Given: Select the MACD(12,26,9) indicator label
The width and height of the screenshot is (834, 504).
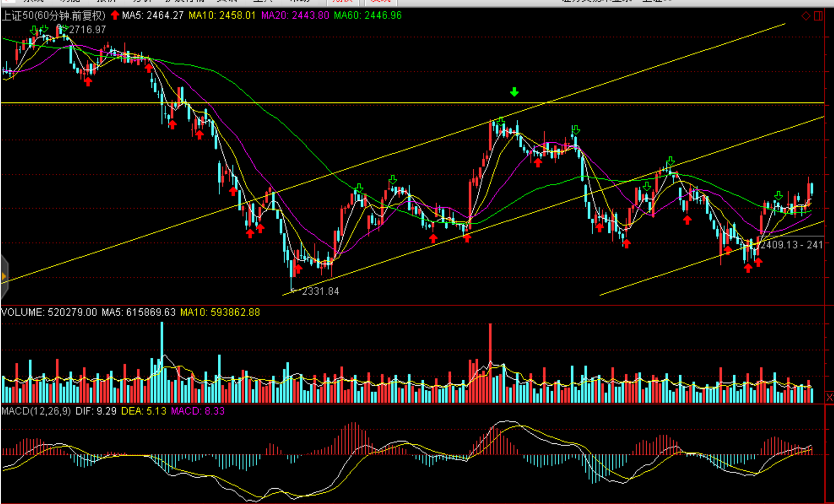Looking at the screenshot, I should coord(36,411).
